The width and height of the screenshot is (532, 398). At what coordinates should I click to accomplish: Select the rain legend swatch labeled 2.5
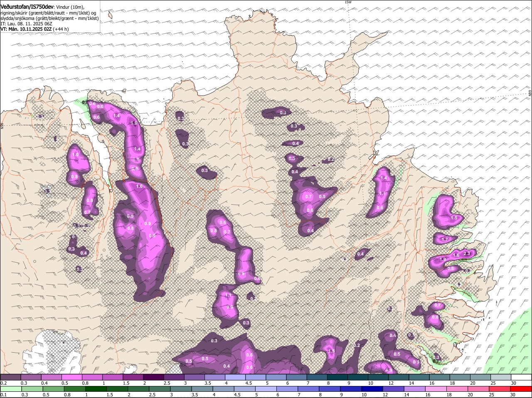point(160,389)
